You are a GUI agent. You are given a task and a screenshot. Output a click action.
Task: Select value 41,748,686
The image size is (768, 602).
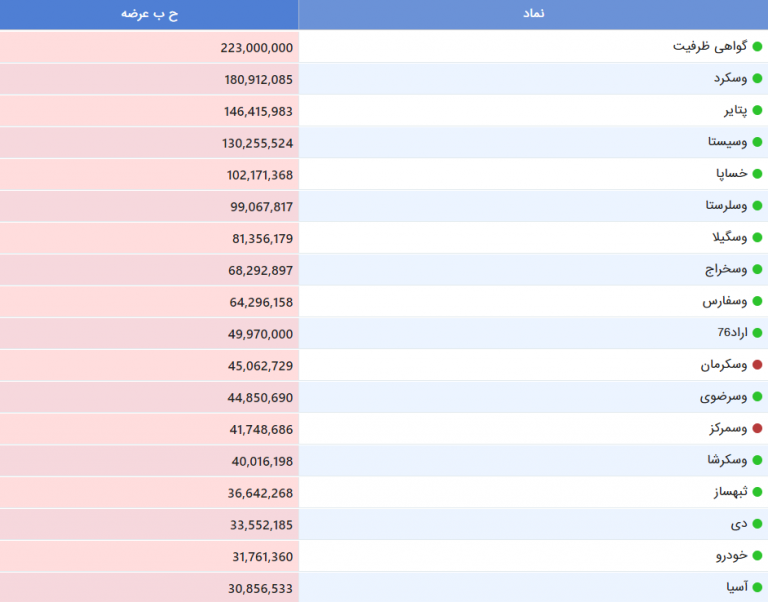point(261,430)
